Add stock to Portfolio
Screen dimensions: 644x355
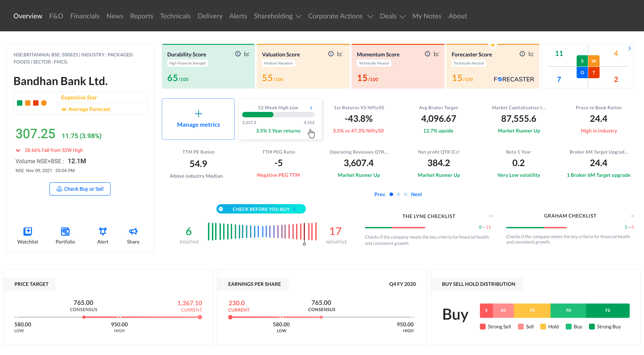click(65, 236)
